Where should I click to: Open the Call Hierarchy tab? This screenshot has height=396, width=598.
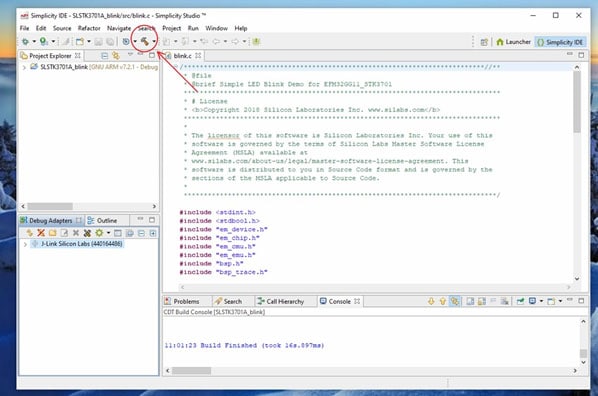pos(281,301)
